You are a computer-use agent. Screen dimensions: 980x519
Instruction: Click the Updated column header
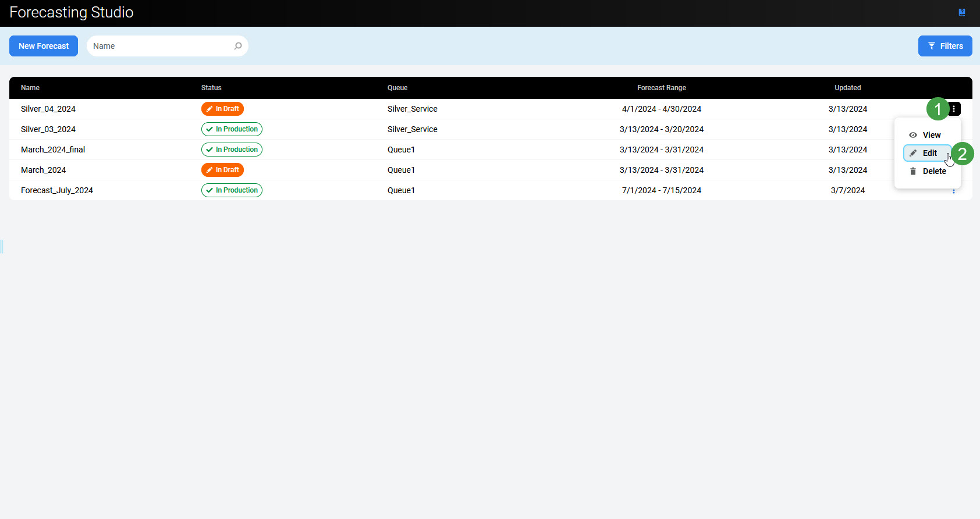coord(847,88)
